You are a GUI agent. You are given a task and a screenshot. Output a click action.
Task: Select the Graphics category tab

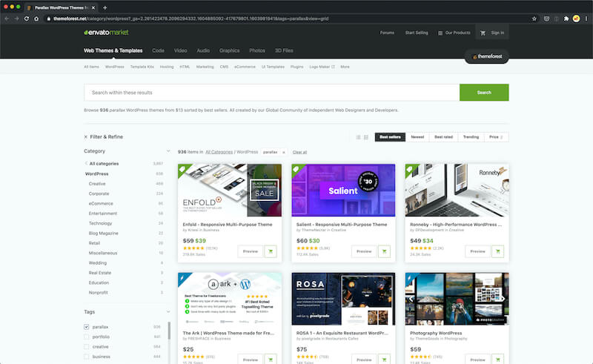[x=229, y=50]
